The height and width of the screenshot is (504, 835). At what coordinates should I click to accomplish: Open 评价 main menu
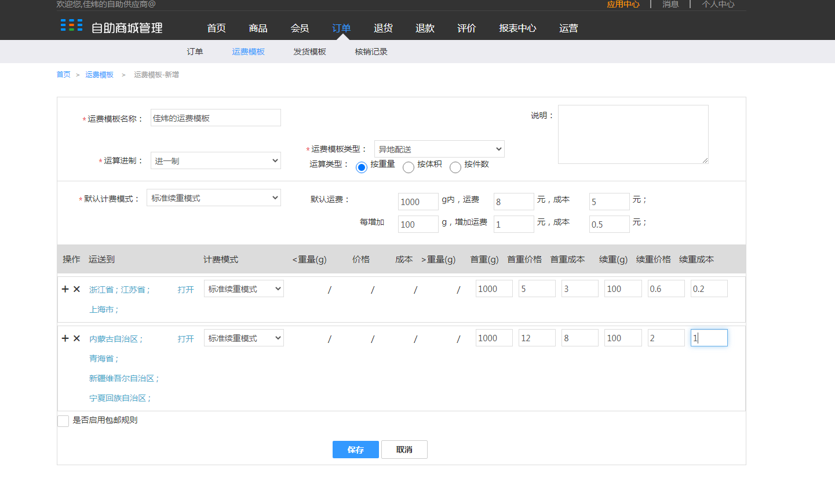pyautogui.click(x=466, y=28)
